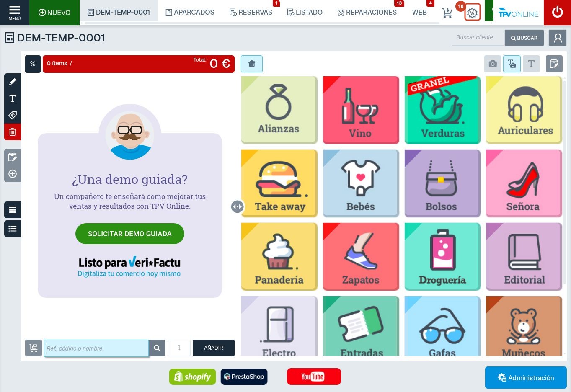Viewport: 571px width, 392px height.
Task: Open the customer profile icon
Action: pyautogui.click(x=558, y=38)
